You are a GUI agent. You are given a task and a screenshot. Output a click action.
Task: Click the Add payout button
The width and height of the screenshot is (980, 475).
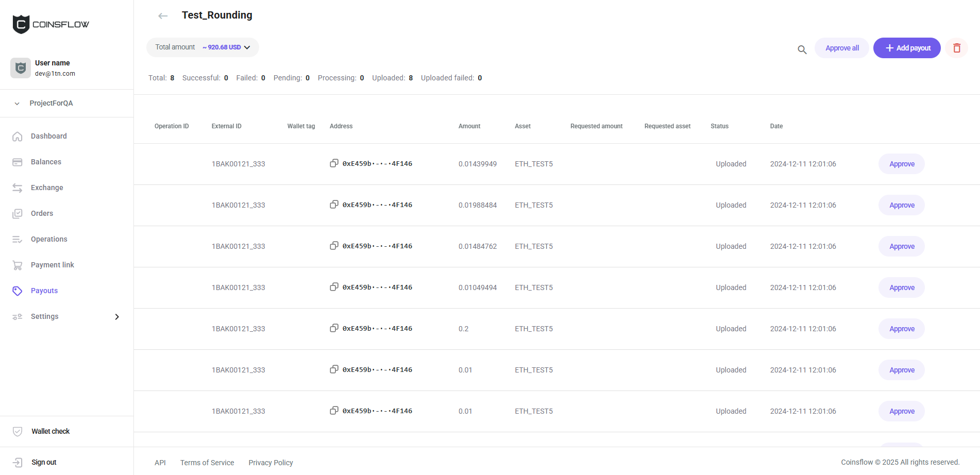(x=906, y=48)
